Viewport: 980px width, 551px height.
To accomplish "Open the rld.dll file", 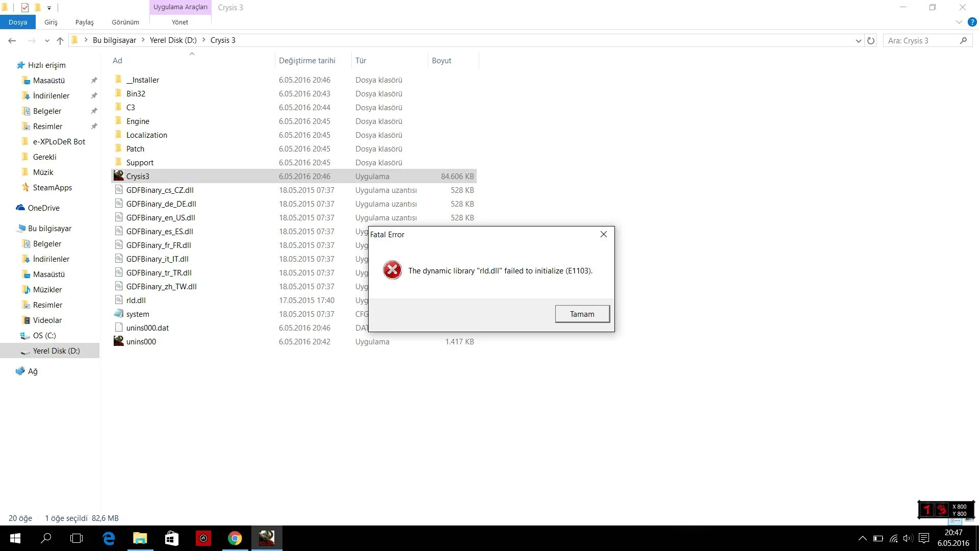I will point(135,300).
